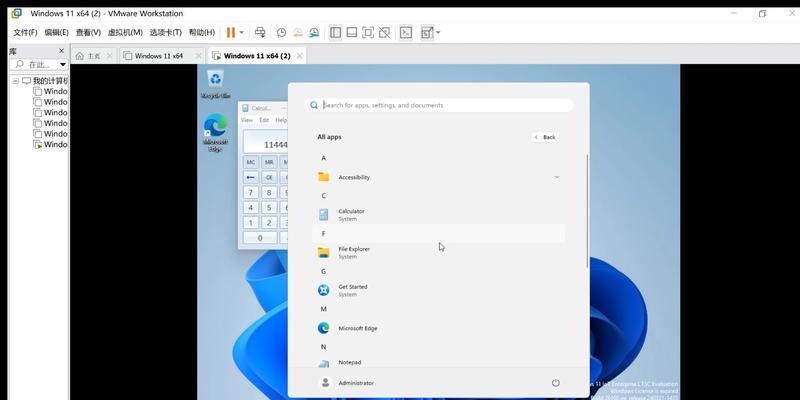Open the 文件(F) menu
Viewport: 800px width, 400px height.
25,33
